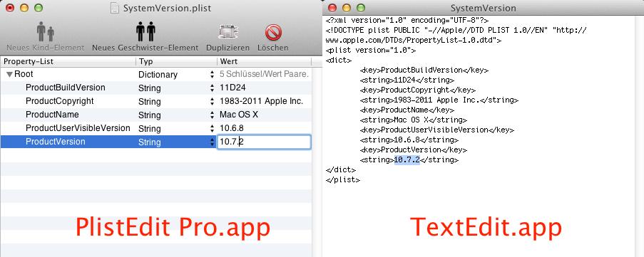Click the Duplizieren toolbar icon

[228, 32]
